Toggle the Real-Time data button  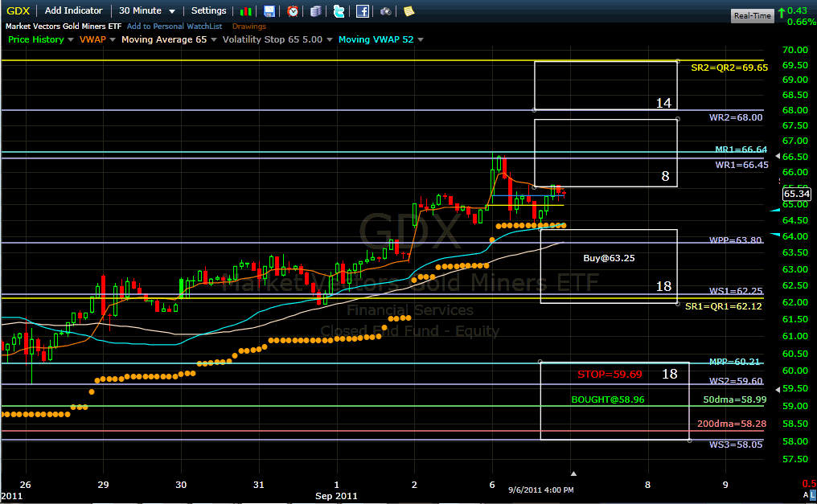[x=753, y=16]
